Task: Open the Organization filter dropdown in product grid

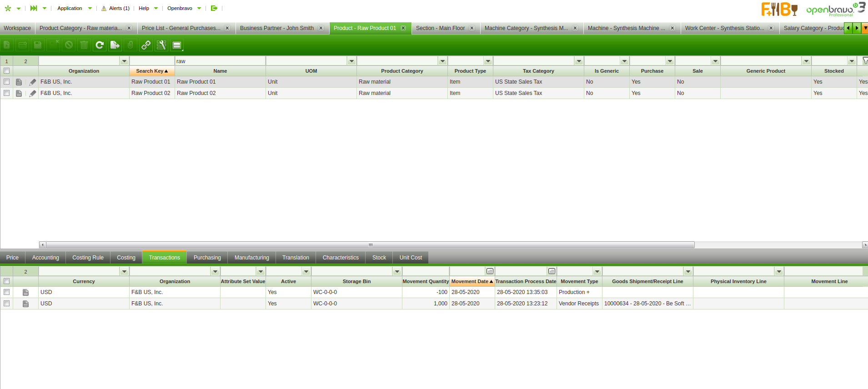Action: 124,61
